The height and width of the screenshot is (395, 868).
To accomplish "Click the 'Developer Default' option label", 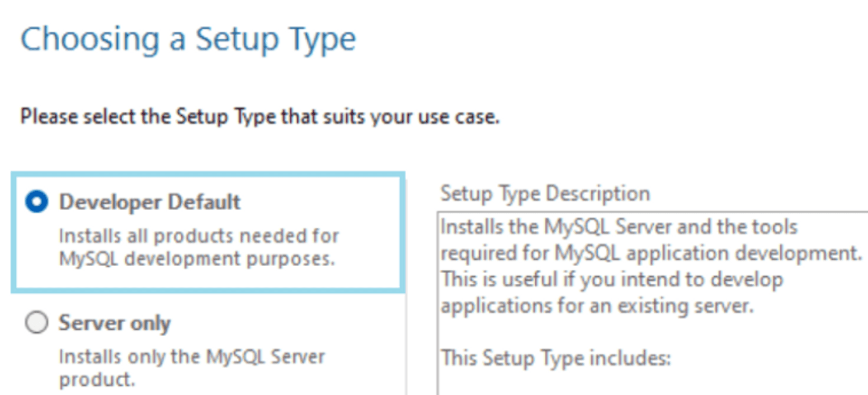I will tap(150, 202).
